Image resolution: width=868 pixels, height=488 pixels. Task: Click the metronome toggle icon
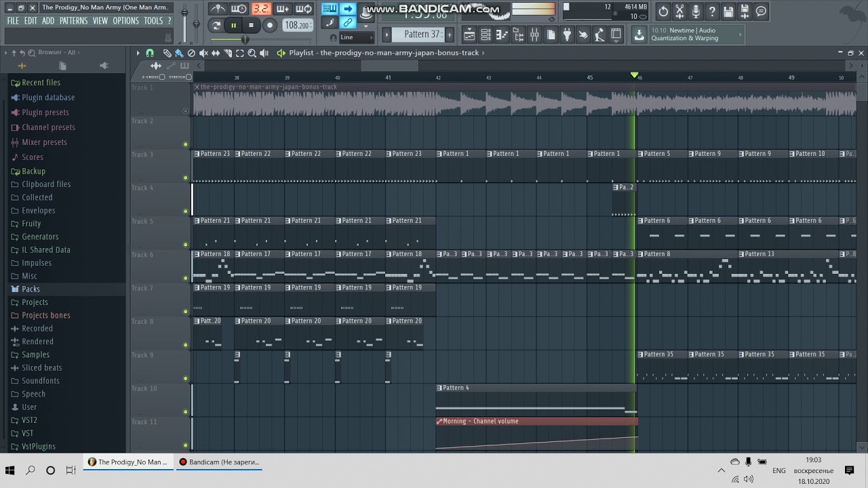tap(218, 9)
